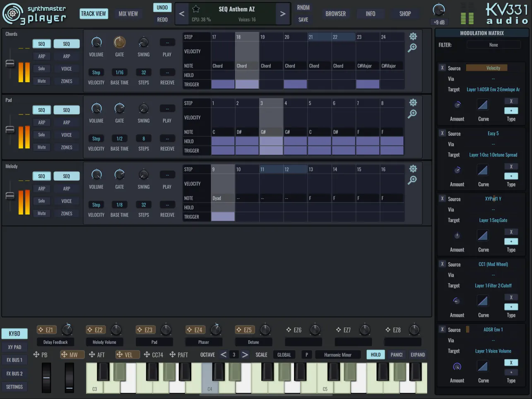This screenshot has height=399, width=532.
Task: Open Pad track sequencer settings gear
Action: (x=413, y=103)
